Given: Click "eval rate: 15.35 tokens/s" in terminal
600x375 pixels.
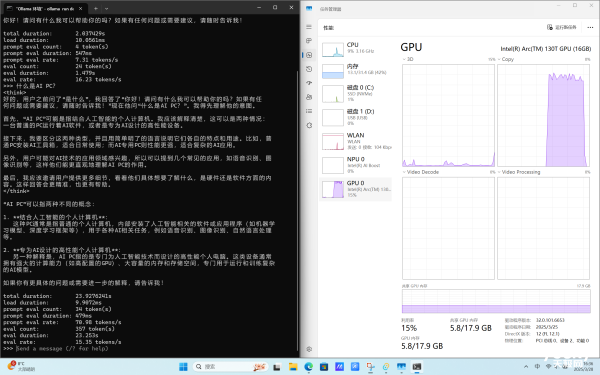Looking at the screenshot, I should click(x=62, y=342).
